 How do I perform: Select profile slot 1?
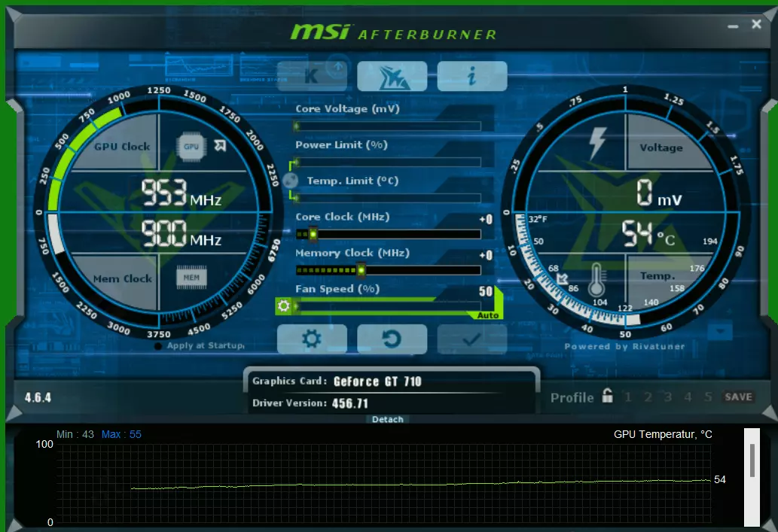coord(628,397)
